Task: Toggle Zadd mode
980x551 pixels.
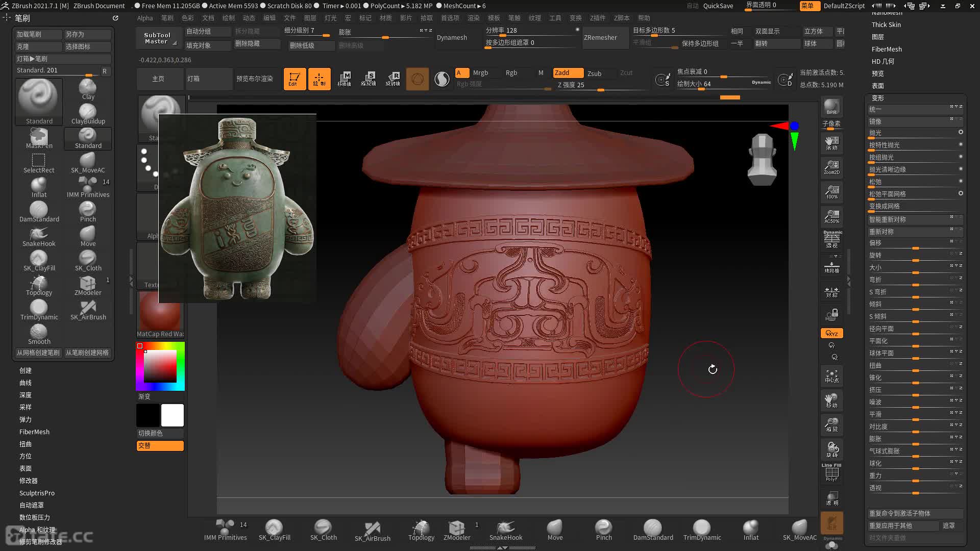Action: tap(568, 73)
